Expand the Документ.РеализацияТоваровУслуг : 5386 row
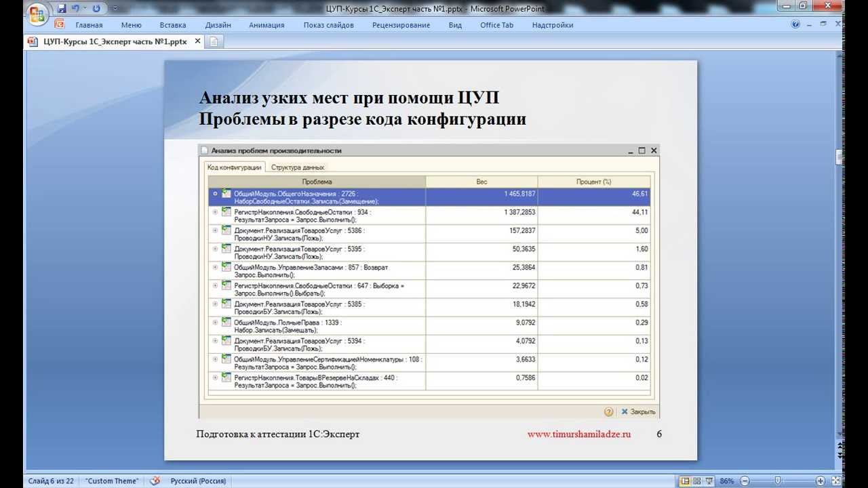The height and width of the screenshot is (488, 868). 216,230
